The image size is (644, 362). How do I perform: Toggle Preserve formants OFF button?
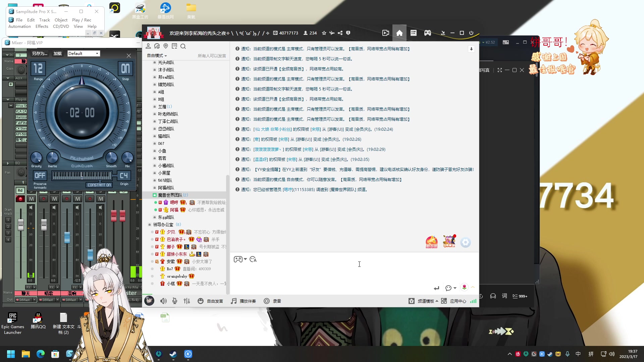point(40,176)
